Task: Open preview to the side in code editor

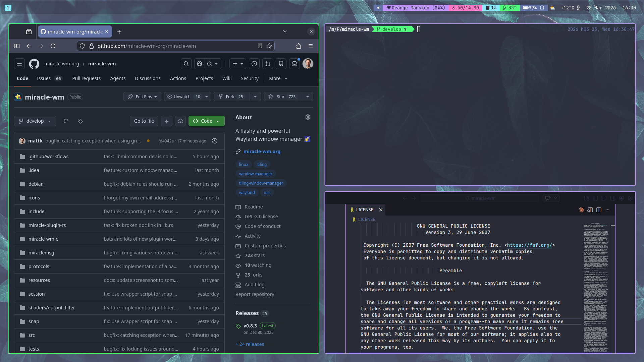Action: pyautogui.click(x=590, y=210)
